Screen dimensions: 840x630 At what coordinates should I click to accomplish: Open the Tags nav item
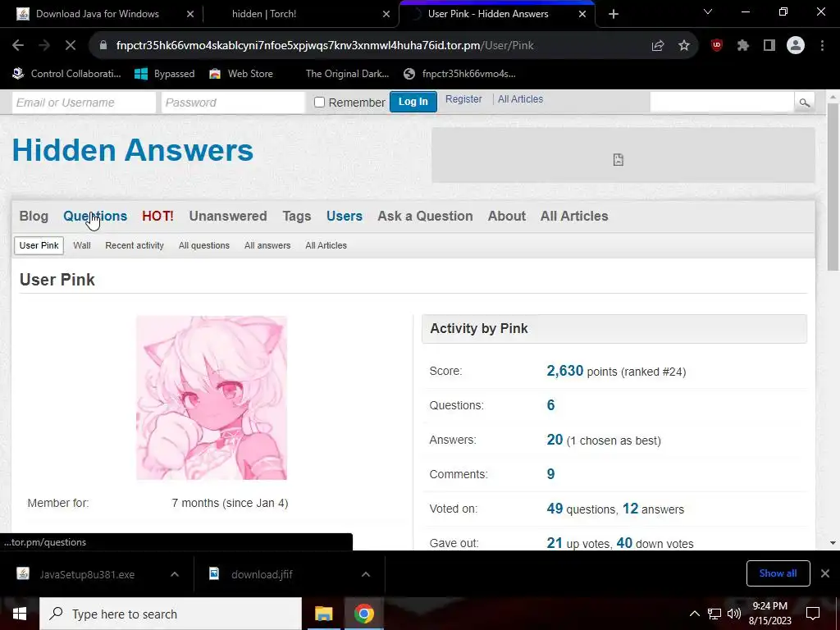(x=297, y=216)
